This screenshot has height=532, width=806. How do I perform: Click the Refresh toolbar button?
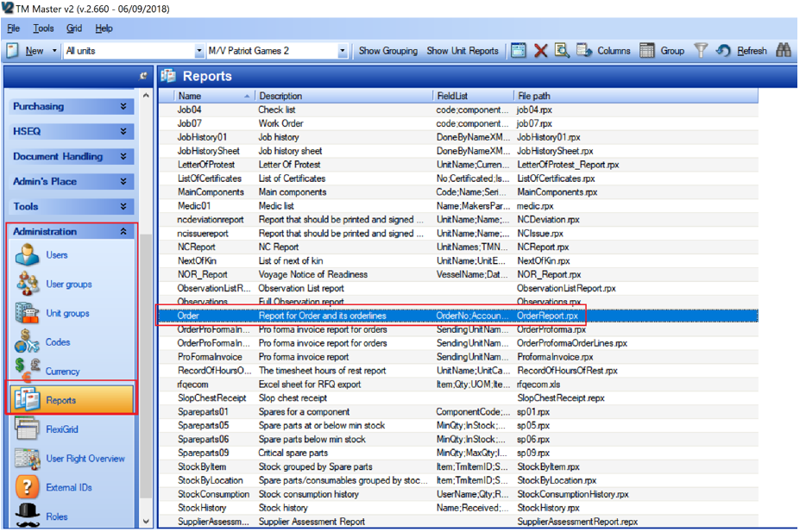[743, 51]
